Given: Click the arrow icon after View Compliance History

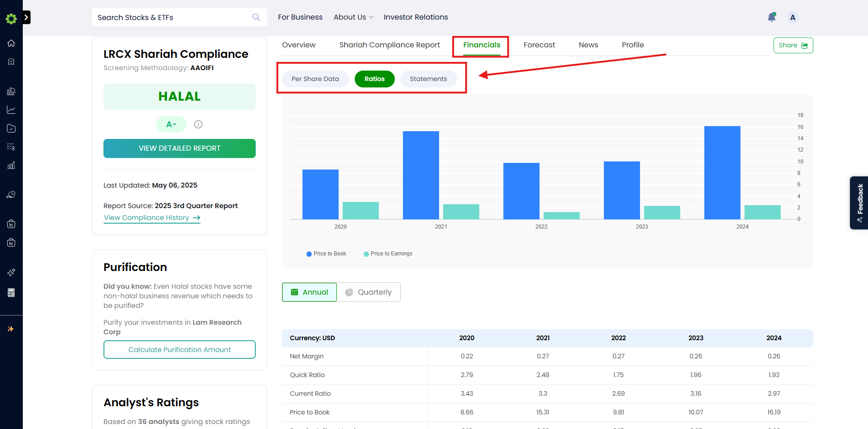Looking at the screenshot, I should (196, 218).
